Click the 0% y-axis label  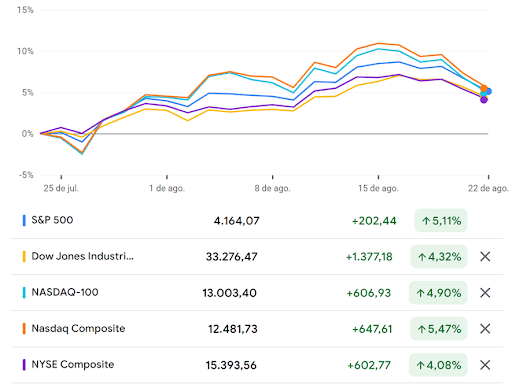click(28, 134)
